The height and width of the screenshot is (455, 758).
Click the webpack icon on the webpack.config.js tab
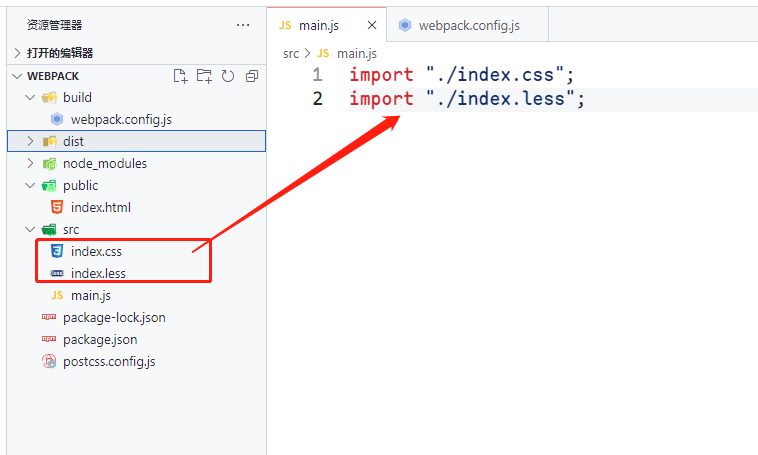tap(405, 25)
